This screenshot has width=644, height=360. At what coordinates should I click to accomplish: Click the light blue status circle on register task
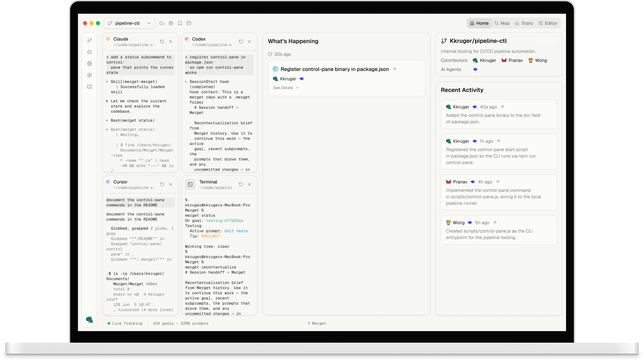pyautogui.click(x=275, y=69)
